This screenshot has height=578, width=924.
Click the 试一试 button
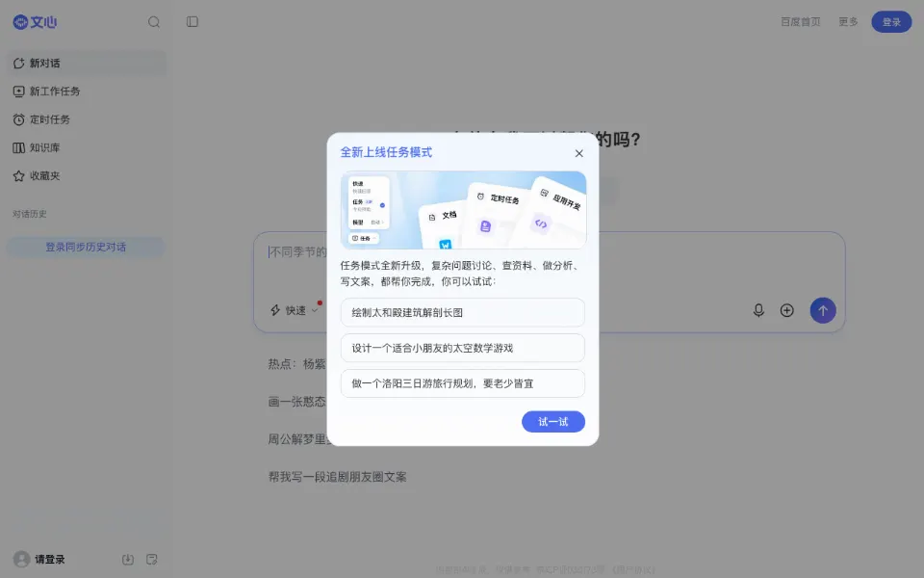point(552,422)
